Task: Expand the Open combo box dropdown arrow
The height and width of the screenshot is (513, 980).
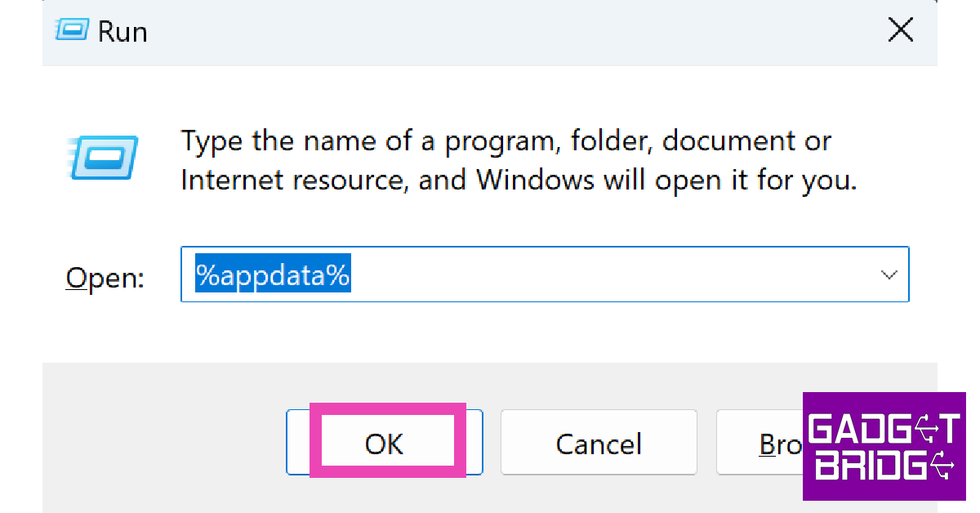Action: (x=889, y=275)
